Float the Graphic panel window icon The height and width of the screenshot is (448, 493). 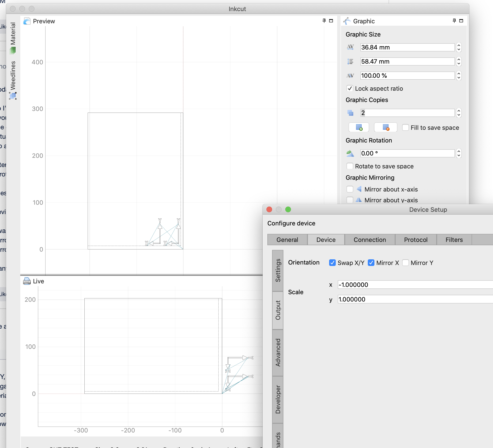tap(461, 21)
